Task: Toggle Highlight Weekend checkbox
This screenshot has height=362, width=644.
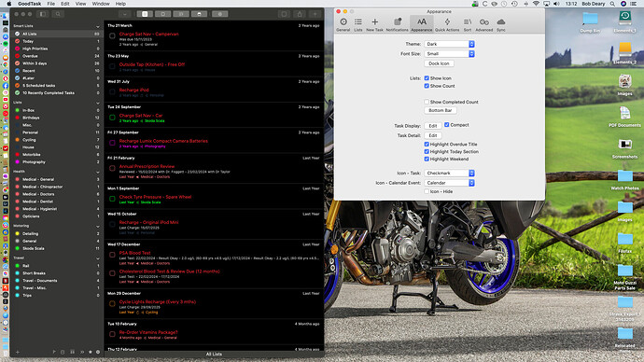Action: (427, 159)
